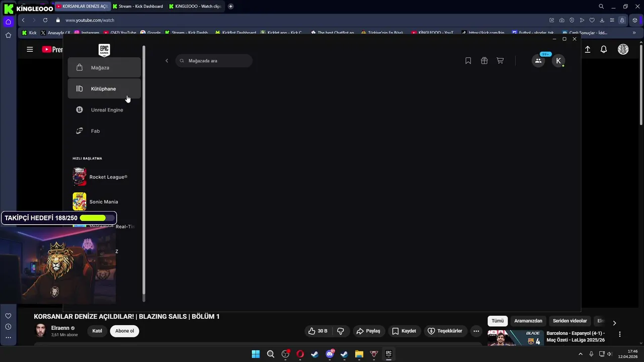Image resolution: width=644 pixels, height=362 pixels.
Task: Open taskbar volume speaker icon
Action: pyautogui.click(x=609, y=354)
